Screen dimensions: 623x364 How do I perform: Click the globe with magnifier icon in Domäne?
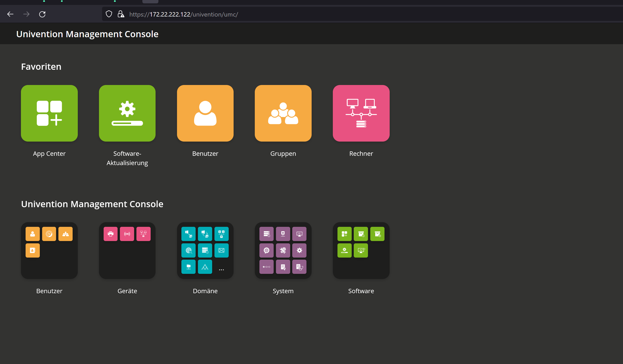(189, 250)
